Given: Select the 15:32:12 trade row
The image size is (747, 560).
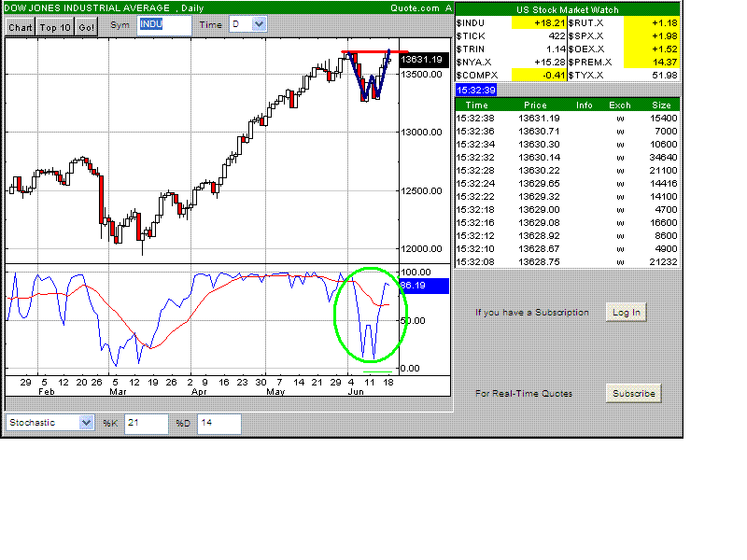Looking at the screenshot, I should click(x=567, y=236).
